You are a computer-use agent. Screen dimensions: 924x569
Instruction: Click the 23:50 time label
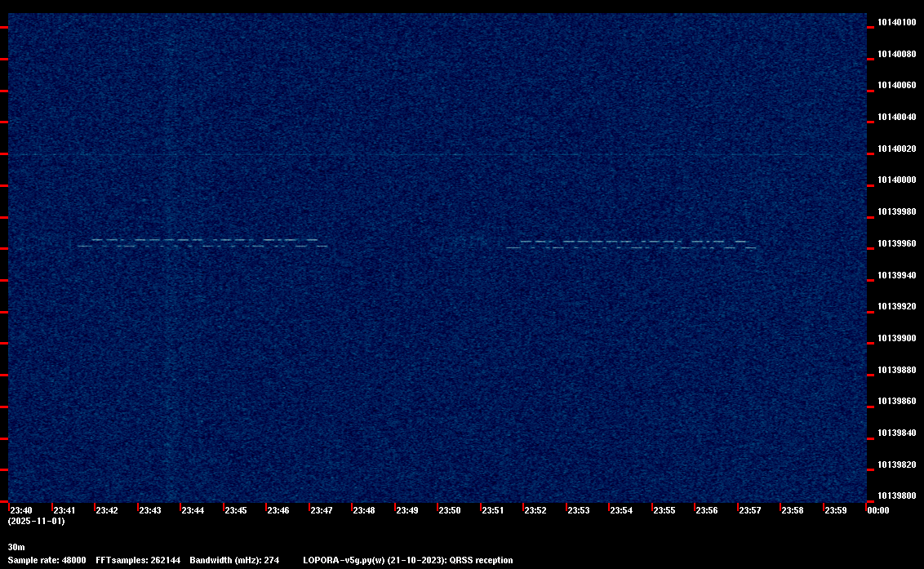pos(450,510)
